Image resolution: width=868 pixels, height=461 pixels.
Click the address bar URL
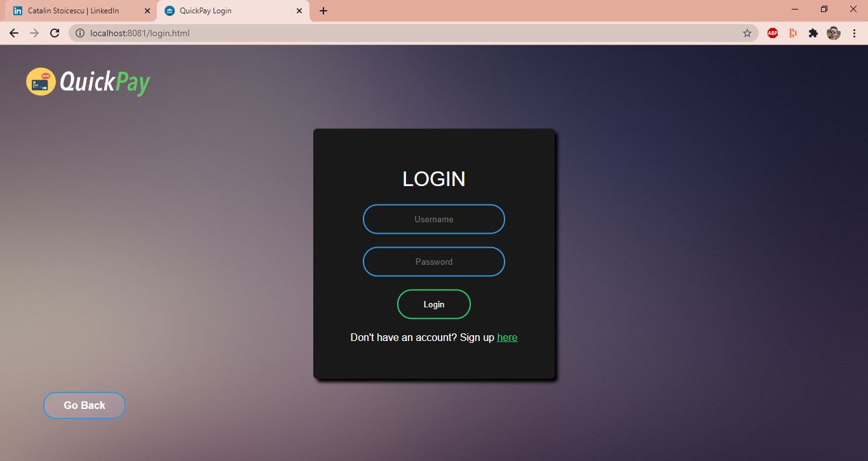tap(140, 33)
